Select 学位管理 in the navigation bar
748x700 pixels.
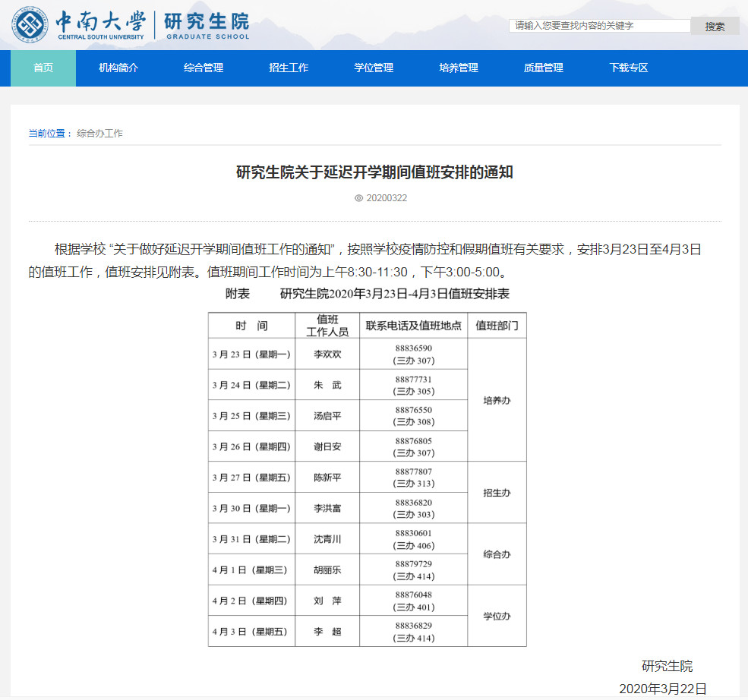coord(374,68)
